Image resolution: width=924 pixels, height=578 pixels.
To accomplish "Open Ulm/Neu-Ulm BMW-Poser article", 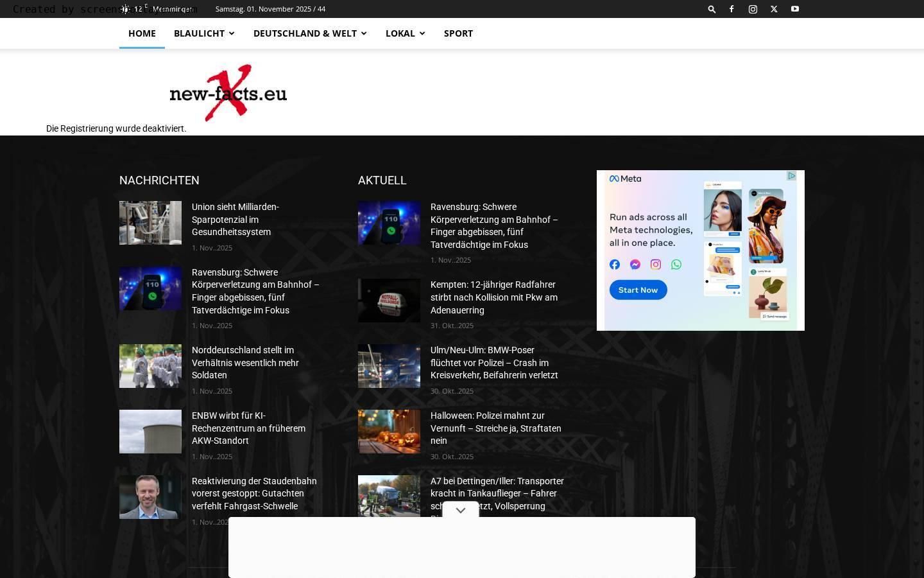I will [x=494, y=363].
